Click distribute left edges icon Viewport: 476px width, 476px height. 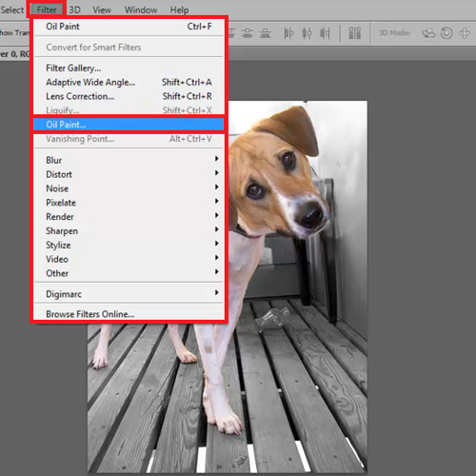click(288, 33)
